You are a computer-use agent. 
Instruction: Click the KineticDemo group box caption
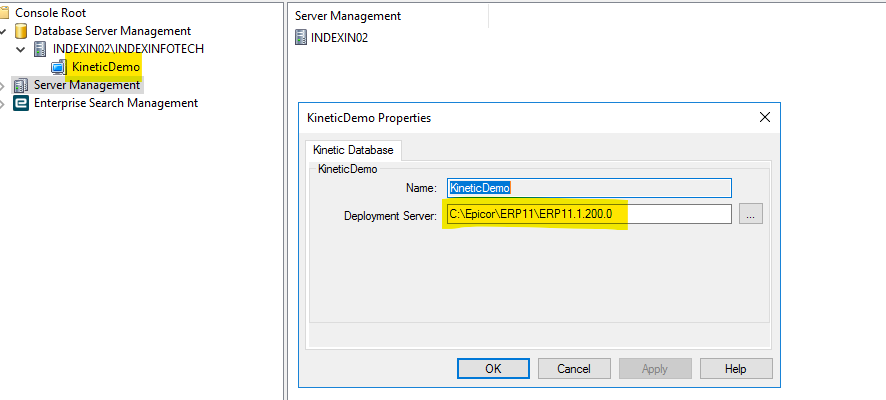pyautogui.click(x=348, y=168)
